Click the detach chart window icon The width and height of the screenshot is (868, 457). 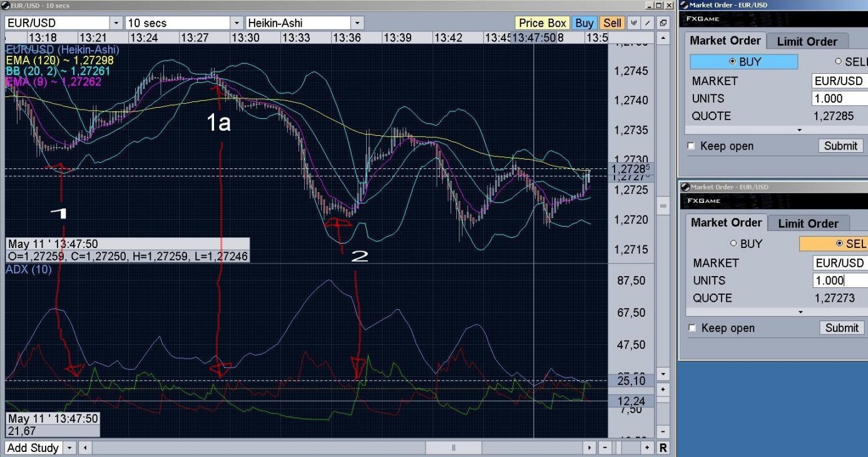(663, 23)
